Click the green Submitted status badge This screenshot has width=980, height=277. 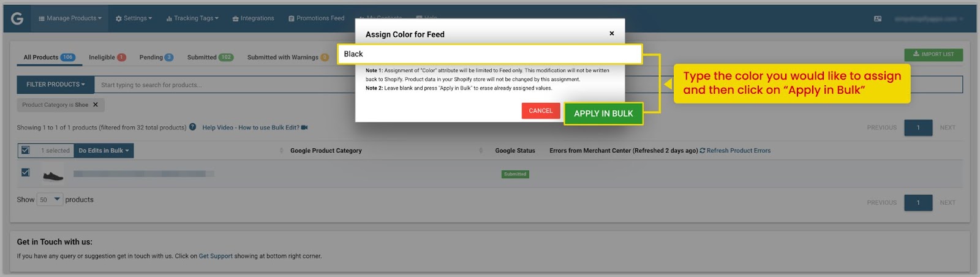(x=515, y=174)
